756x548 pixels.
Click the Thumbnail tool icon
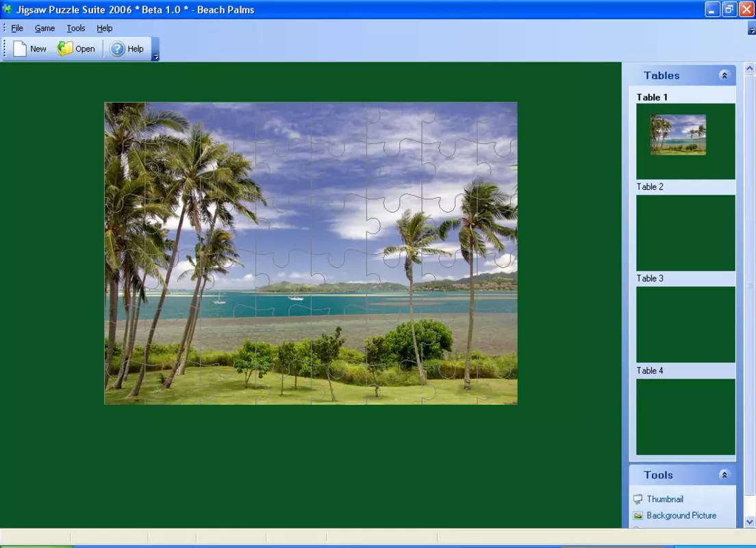point(638,499)
